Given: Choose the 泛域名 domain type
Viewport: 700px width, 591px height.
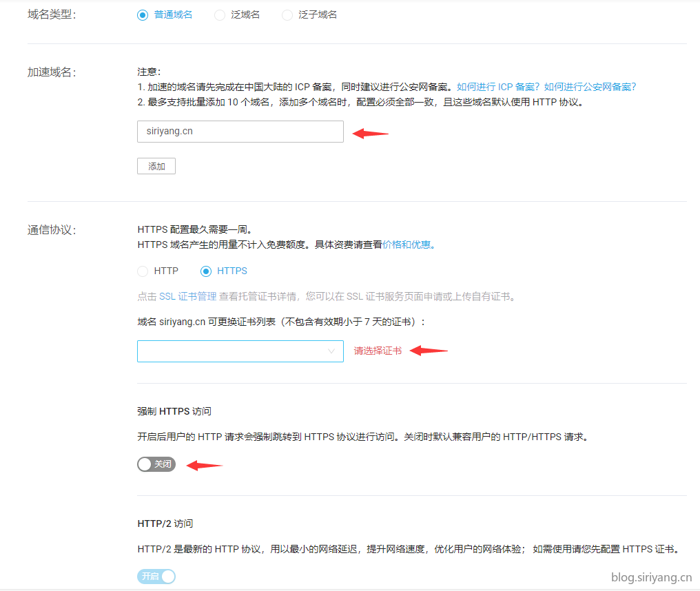Looking at the screenshot, I should click(220, 14).
